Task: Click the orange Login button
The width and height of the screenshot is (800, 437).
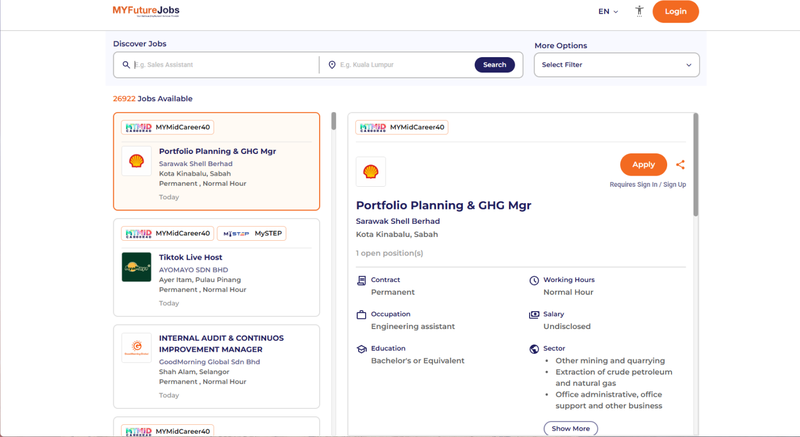Action: click(676, 11)
